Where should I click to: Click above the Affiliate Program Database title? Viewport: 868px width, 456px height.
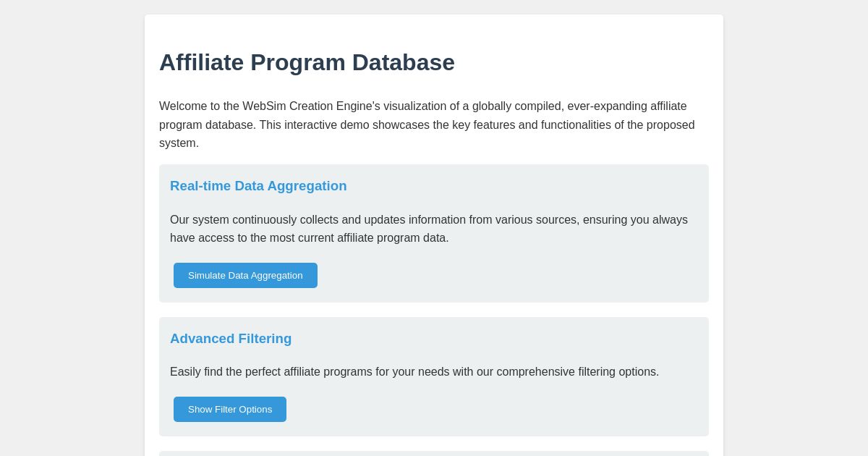(x=434, y=33)
